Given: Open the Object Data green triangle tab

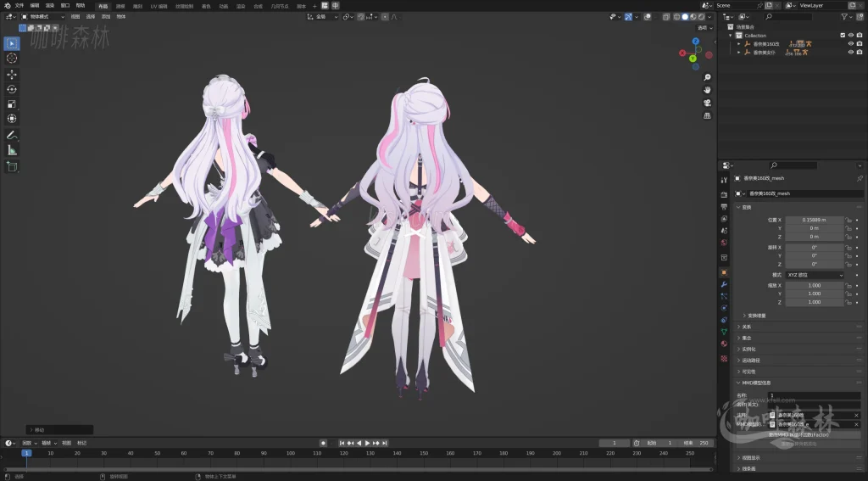Looking at the screenshot, I should [x=724, y=332].
